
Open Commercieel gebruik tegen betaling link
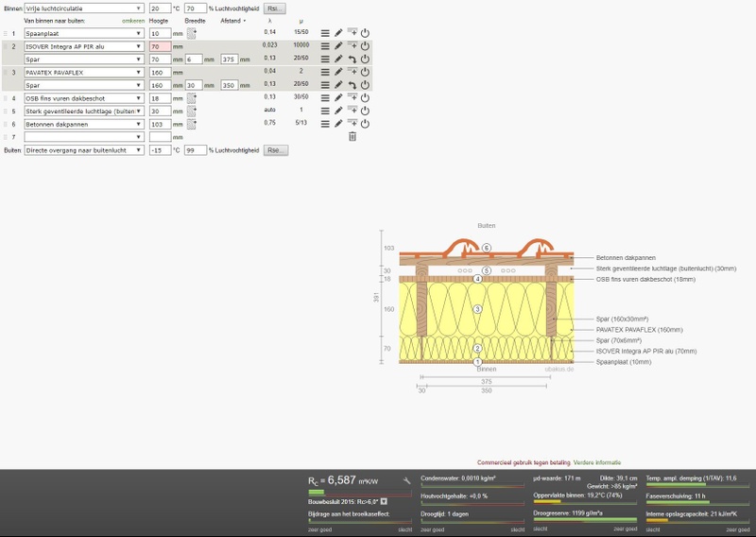[x=524, y=462]
